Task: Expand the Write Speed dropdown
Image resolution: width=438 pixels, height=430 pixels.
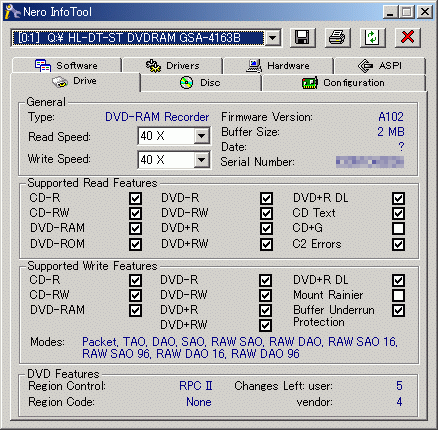Action: click(202, 160)
